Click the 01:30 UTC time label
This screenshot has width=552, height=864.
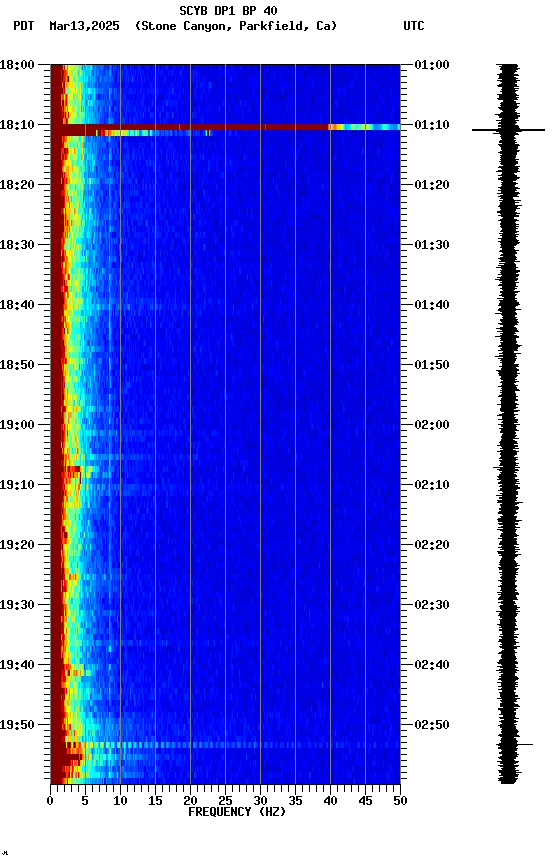click(432, 245)
